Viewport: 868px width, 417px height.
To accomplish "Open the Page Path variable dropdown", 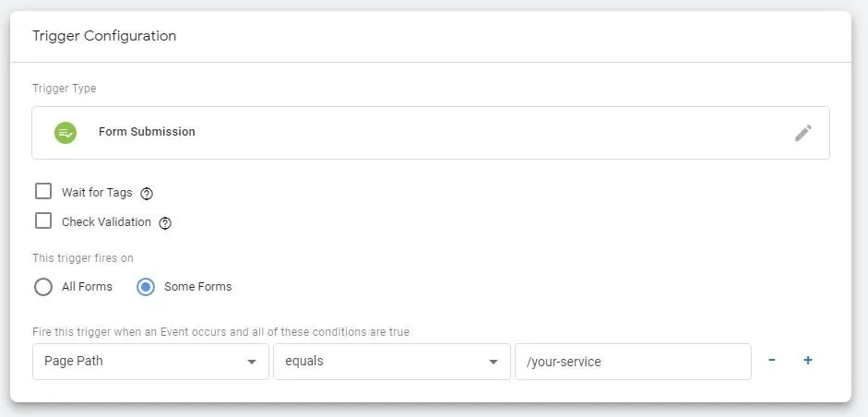I will [150, 362].
